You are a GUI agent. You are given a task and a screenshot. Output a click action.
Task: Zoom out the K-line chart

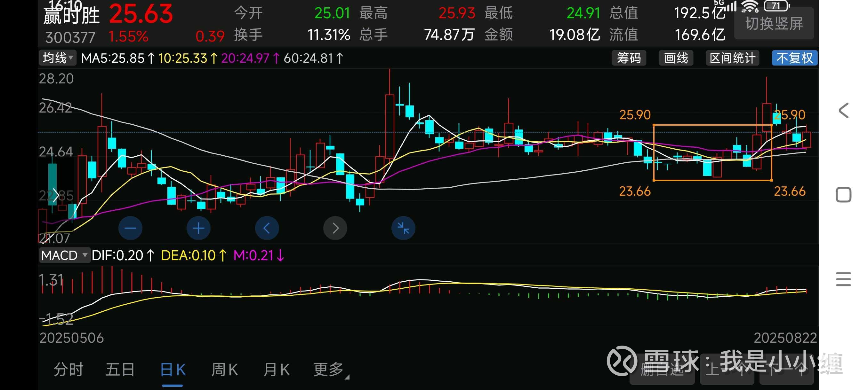click(x=130, y=228)
